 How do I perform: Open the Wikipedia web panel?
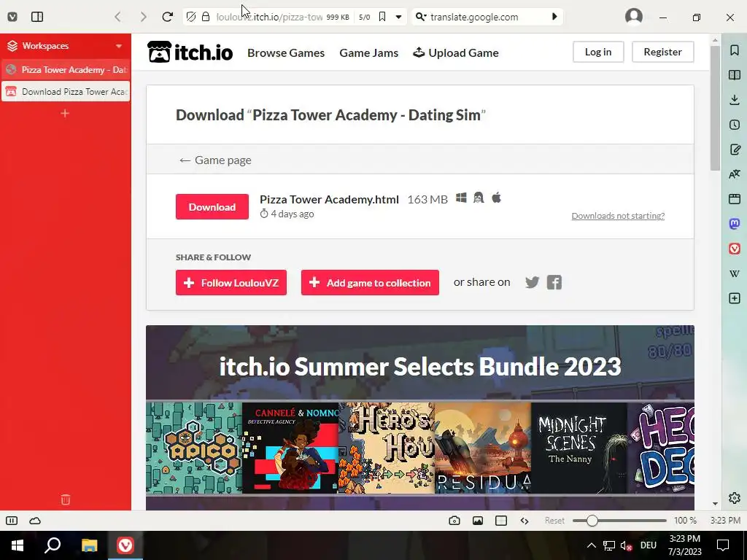(734, 273)
